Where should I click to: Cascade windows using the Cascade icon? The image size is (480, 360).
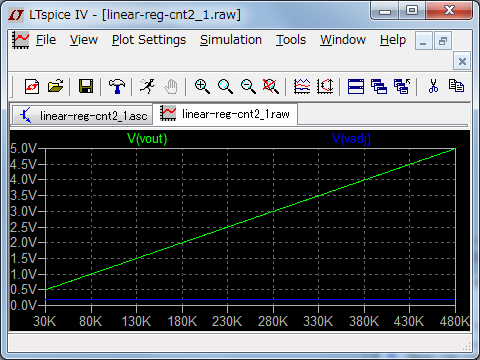tap(379, 87)
